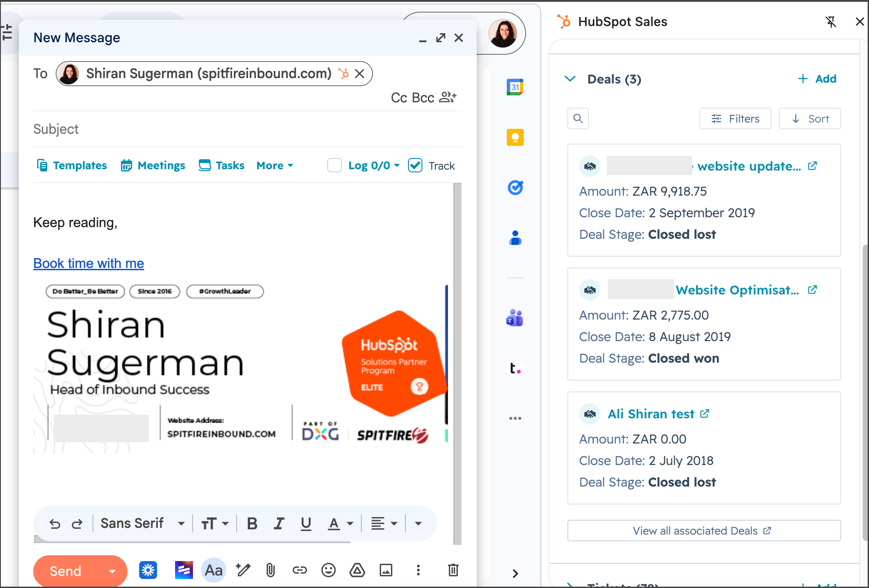Remove Shiran Sugerman recipient chip
The image size is (869, 588).
pyautogui.click(x=360, y=74)
